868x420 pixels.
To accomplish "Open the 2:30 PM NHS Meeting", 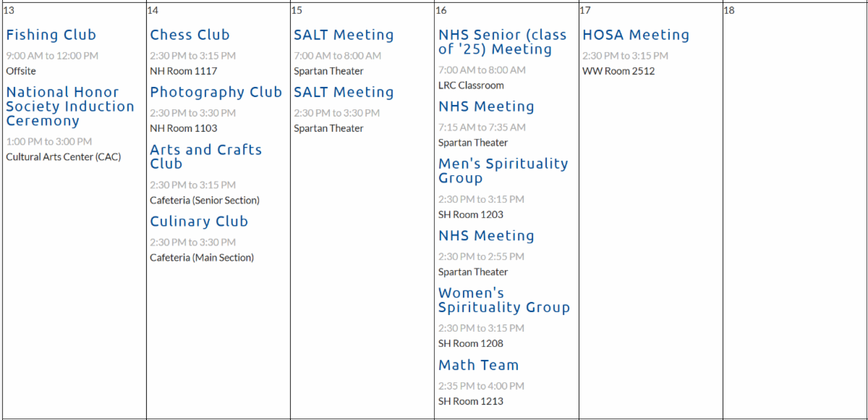I will pyautogui.click(x=486, y=236).
